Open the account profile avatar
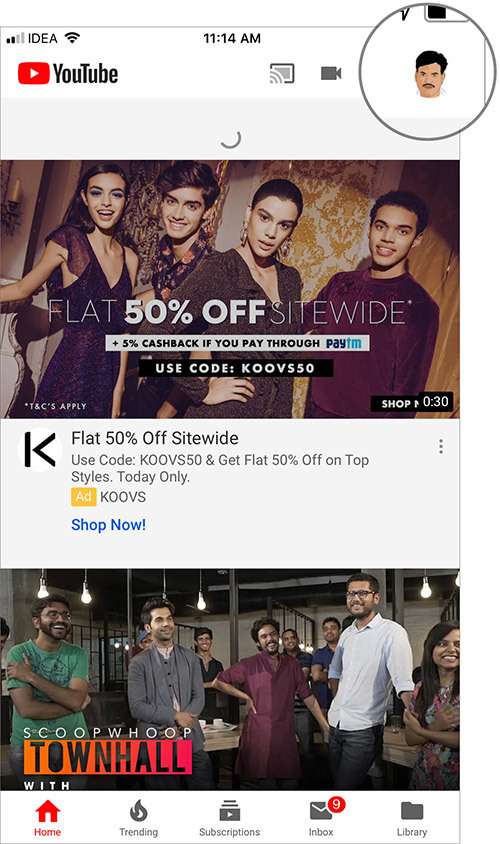Viewport: 500px width, 844px height. pos(431,75)
